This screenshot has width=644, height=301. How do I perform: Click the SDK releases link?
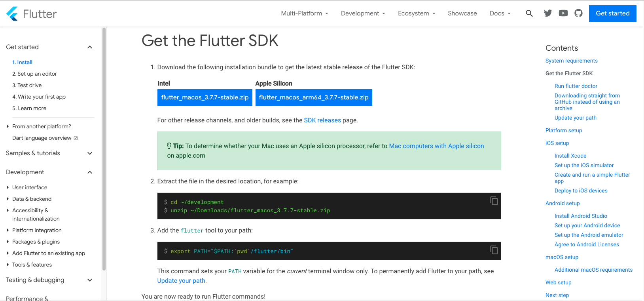[322, 120]
